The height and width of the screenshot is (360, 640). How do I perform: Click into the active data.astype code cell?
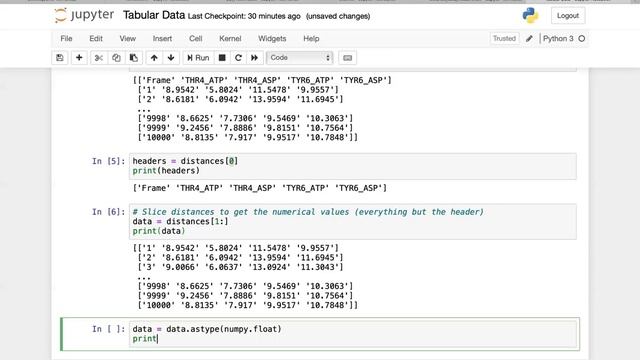353,334
